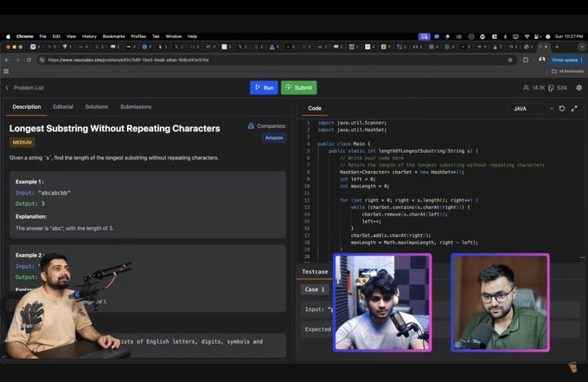
Task: Open the History menu
Action: tap(89, 36)
